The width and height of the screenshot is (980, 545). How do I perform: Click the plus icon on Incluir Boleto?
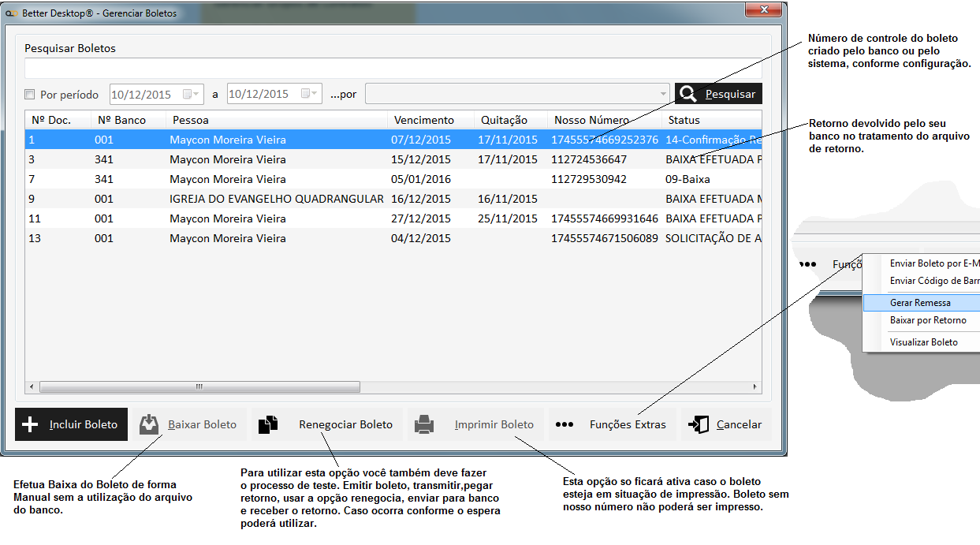point(30,424)
